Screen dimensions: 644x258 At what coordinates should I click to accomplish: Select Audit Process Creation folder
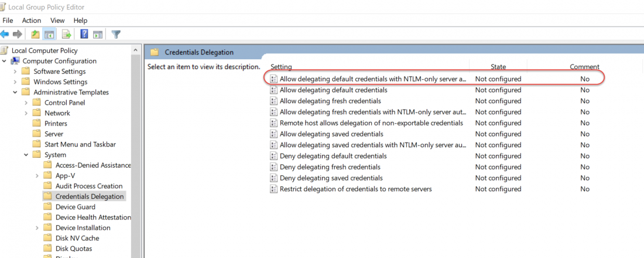tap(89, 186)
